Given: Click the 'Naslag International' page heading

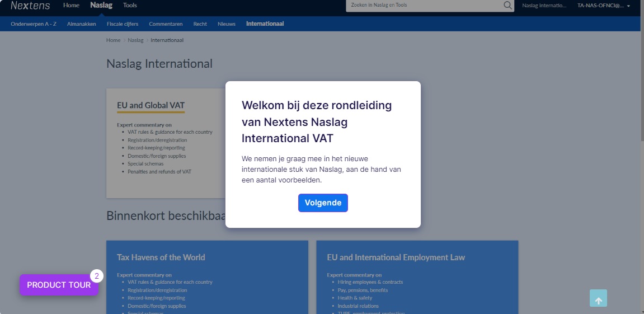Looking at the screenshot, I should (159, 64).
